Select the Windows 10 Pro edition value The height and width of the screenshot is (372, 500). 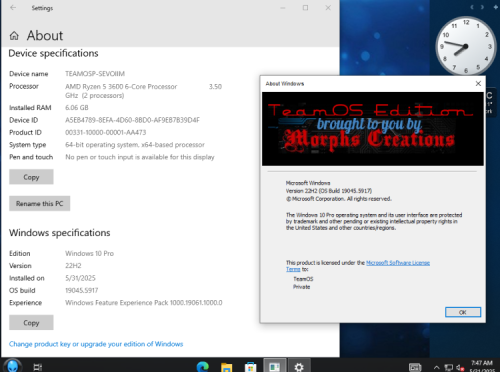tap(89, 253)
